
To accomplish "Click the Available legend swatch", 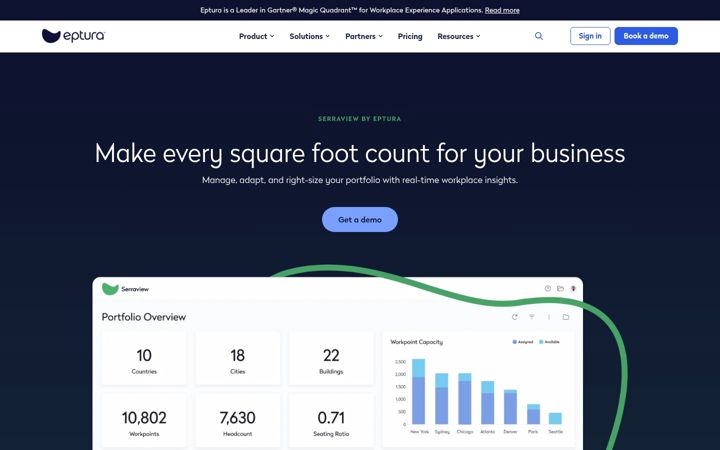I will 541,342.
